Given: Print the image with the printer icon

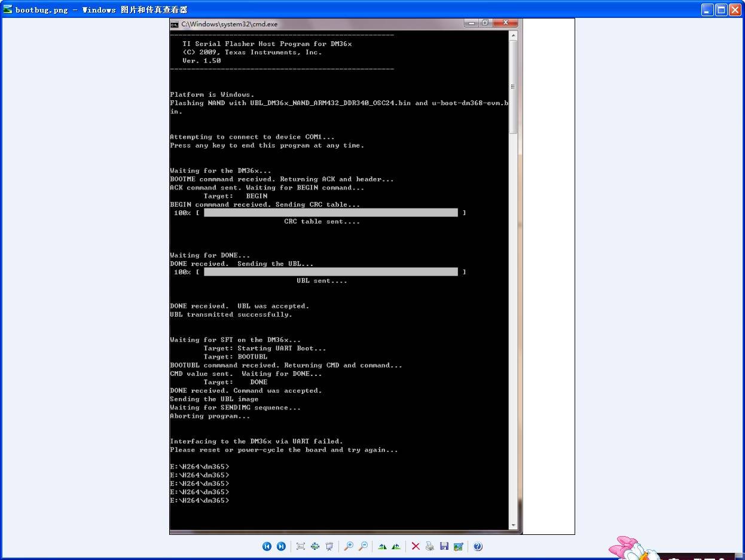Looking at the screenshot, I should 430,546.
